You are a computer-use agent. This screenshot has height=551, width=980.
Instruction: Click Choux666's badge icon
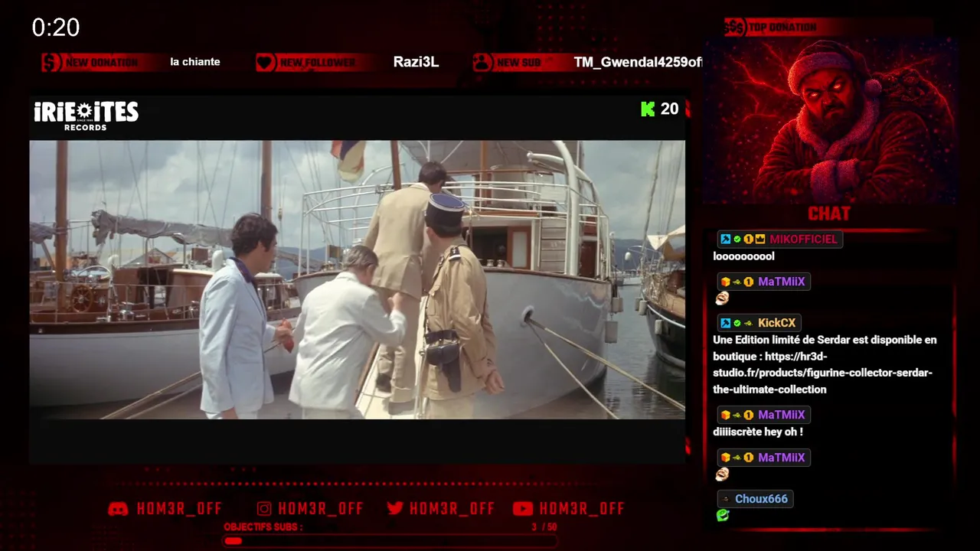tap(726, 499)
